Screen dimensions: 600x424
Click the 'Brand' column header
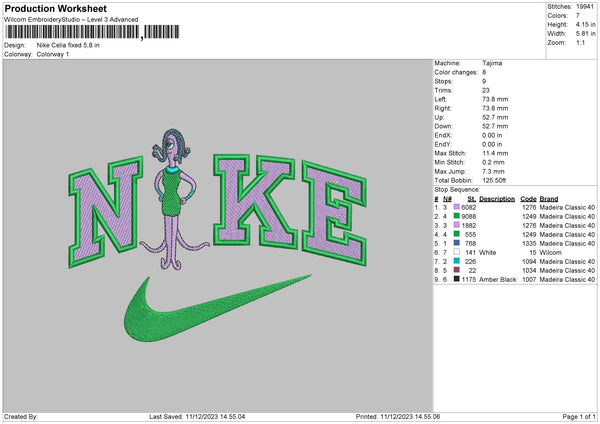[549, 199]
